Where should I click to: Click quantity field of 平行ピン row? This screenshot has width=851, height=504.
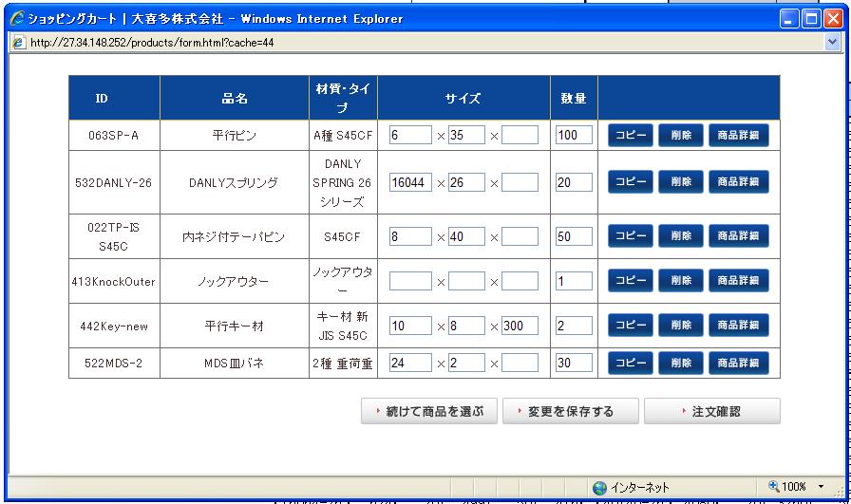(x=574, y=135)
